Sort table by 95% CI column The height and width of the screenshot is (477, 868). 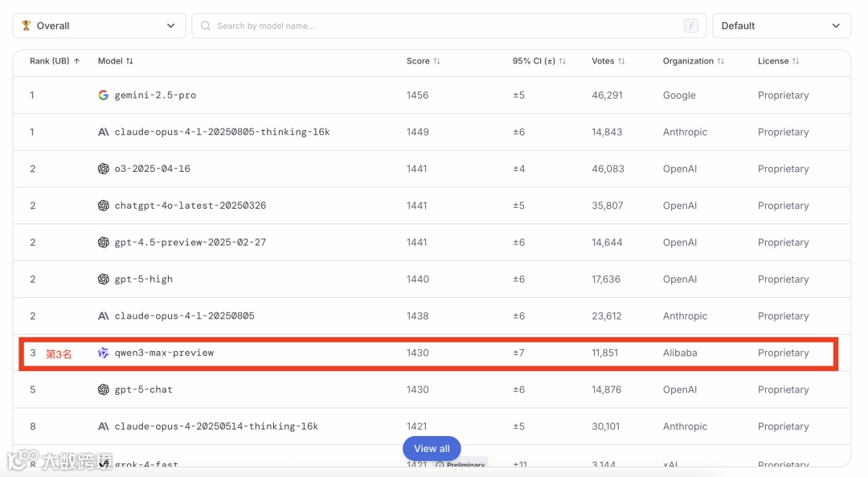coord(538,61)
